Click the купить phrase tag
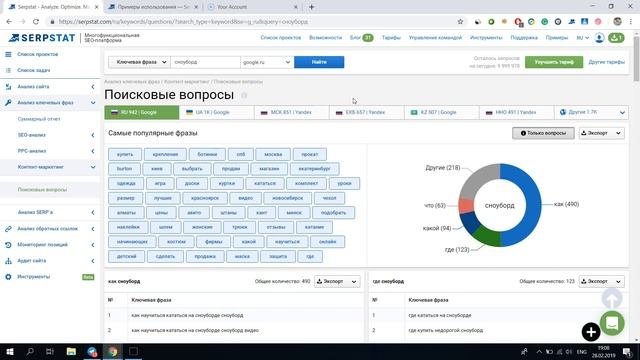 click(x=125, y=154)
